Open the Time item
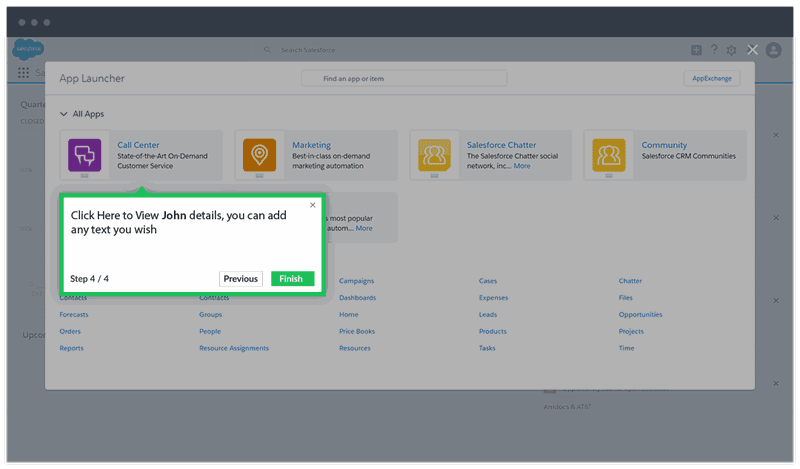800x469 pixels. [x=627, y=348]
